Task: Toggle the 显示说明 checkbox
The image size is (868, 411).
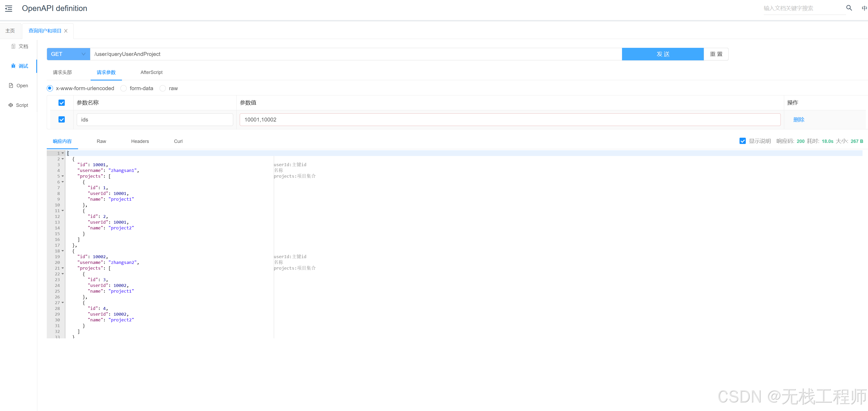Action: [x=742, y=141]
